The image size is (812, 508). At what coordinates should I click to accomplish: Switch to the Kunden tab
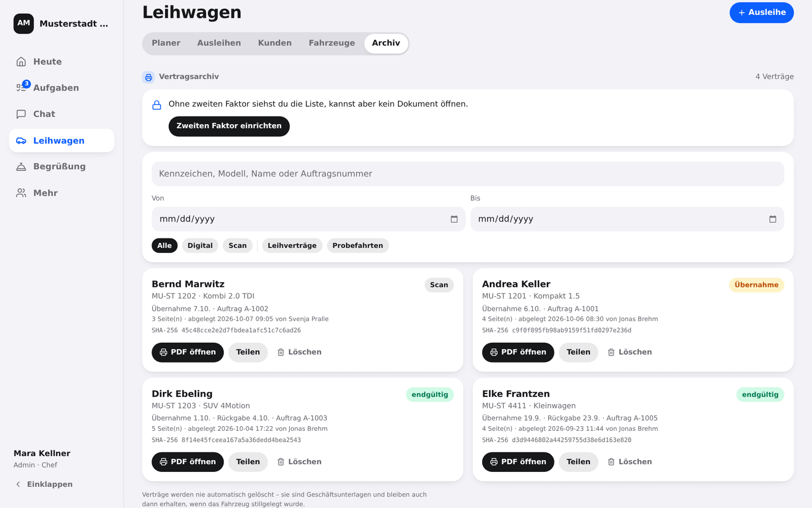coord(275,43)
